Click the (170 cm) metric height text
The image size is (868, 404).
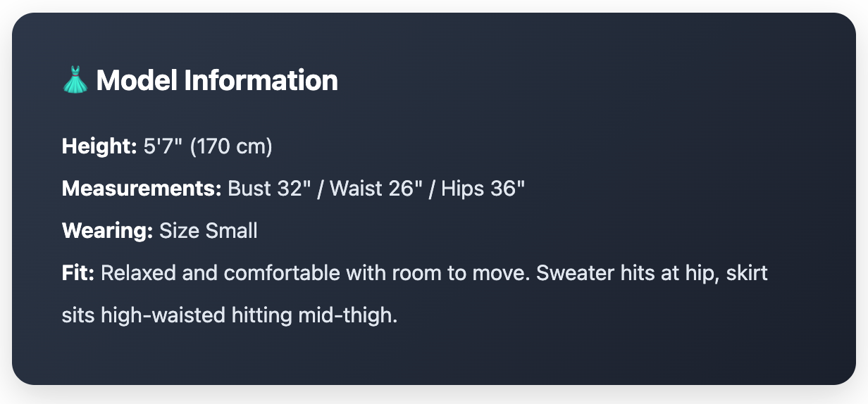[x=230, y=146]
